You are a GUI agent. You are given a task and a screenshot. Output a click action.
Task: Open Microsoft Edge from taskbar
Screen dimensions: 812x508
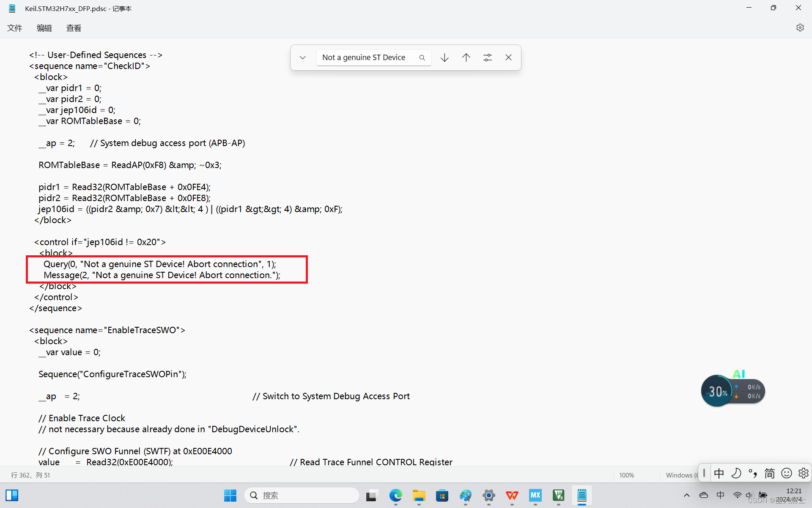[396, 495]
